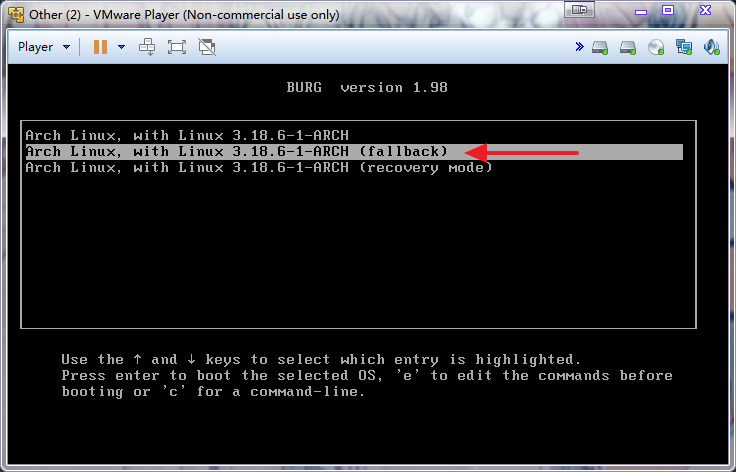The height and width of the screenshot is (472, 736).
Task: Click the VMware Player title bar icon
Action: (x=15, y=14)
